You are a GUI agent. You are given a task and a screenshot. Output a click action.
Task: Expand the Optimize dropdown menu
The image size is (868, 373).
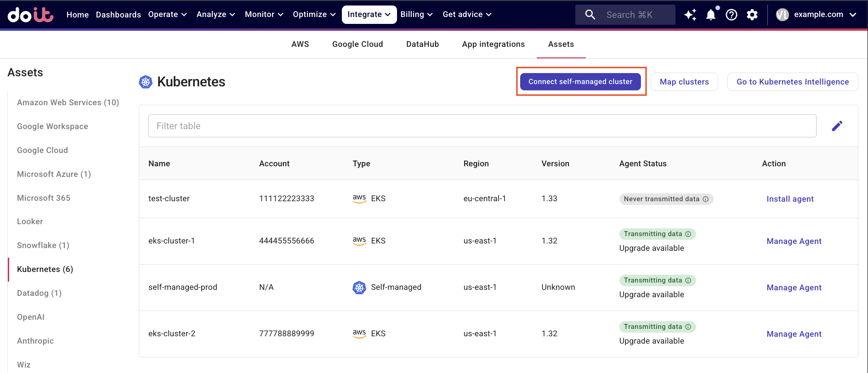(314, 14)
